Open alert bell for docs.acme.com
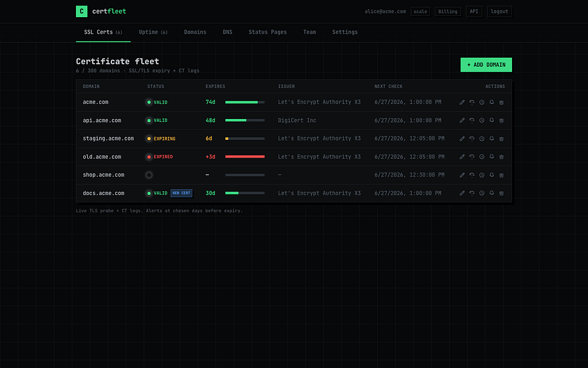This screenshot has width=588, height=368. pos(492,193)
